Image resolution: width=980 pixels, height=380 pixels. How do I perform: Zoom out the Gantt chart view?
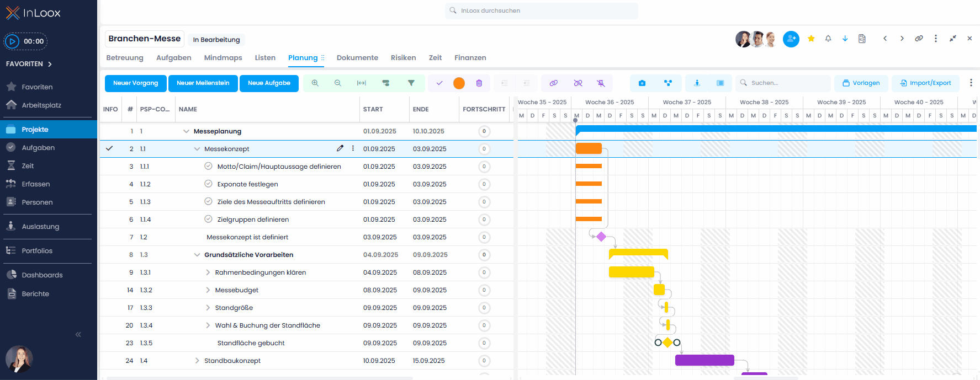coord(337,83)
